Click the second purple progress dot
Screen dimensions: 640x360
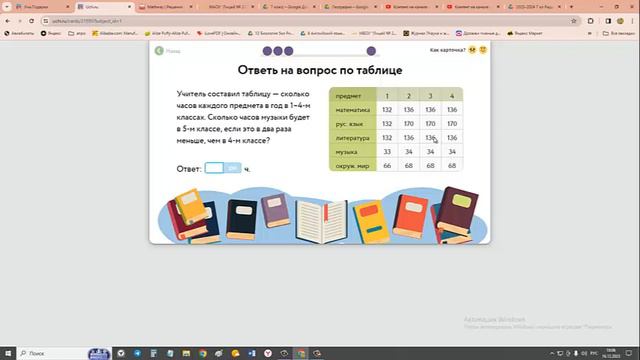[278, 51]
